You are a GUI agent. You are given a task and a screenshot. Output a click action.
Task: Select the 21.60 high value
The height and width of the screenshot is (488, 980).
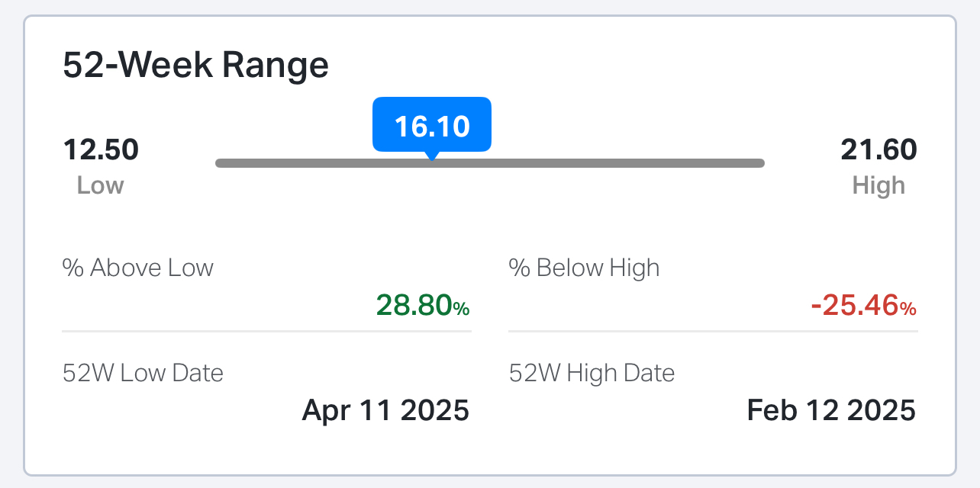coord(878,149)
